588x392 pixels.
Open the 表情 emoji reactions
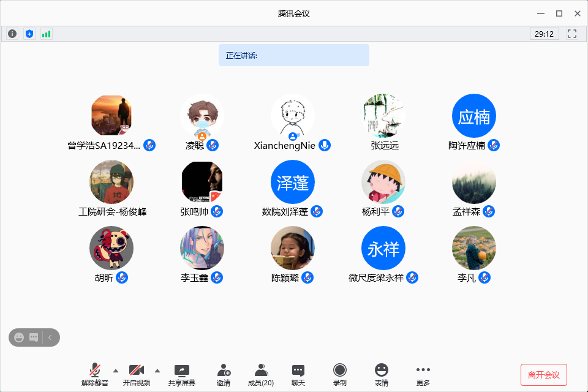382,371
